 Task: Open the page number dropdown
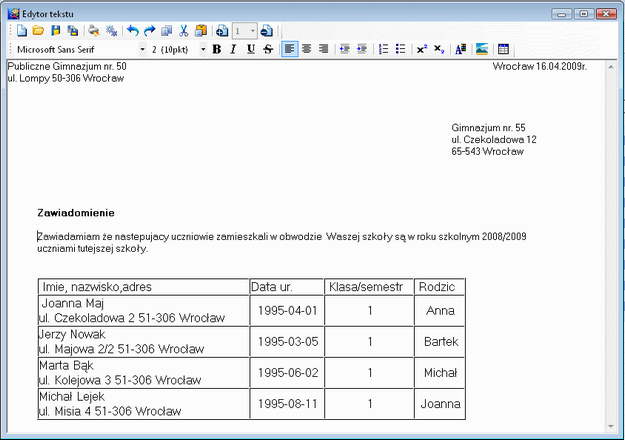pos(252,31)
